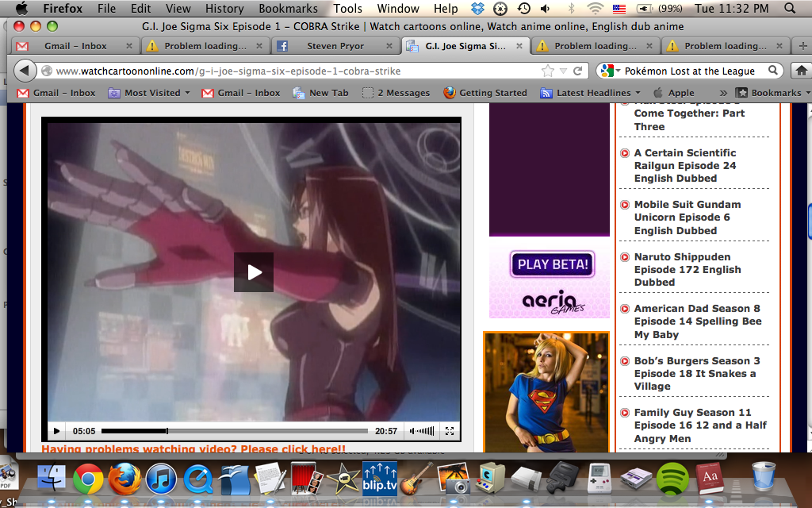
Task: Open the History menu
Action: click(x=224, y=8)
